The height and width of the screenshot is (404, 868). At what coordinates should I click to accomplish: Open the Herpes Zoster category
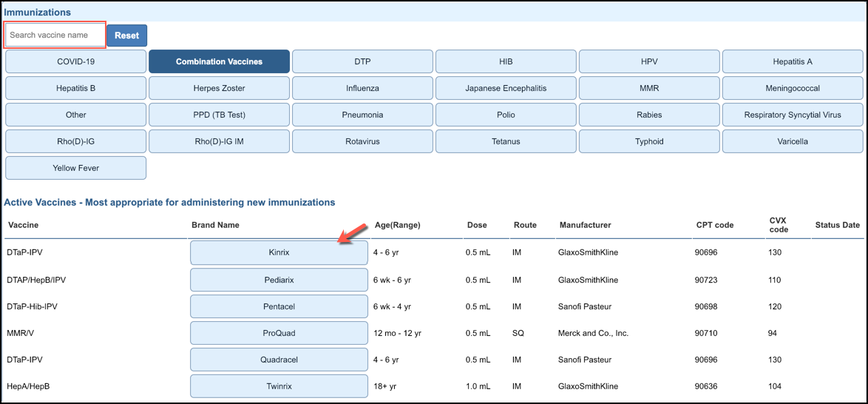tap(219, 88)
